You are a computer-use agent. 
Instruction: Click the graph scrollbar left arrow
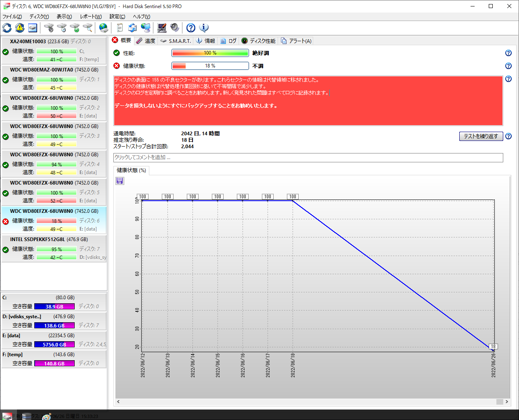coord(118,402)
